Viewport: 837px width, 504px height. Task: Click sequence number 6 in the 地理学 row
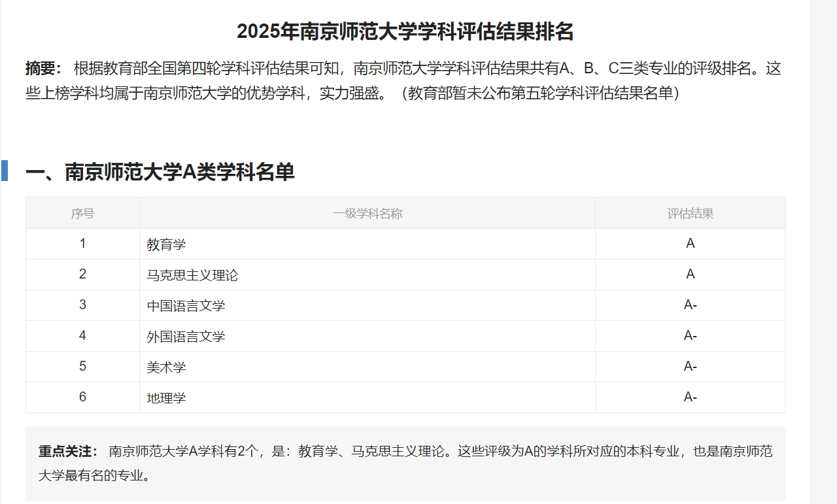82,397
